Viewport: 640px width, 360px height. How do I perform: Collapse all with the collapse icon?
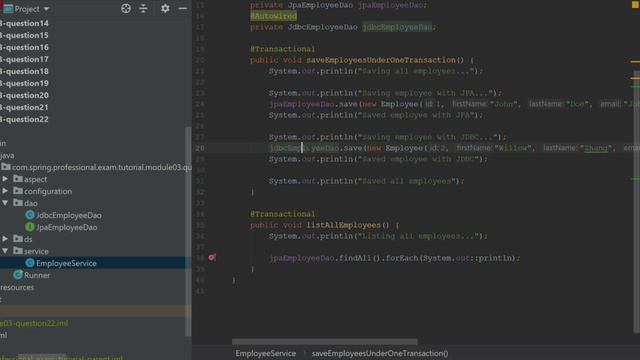pyautogui.click(x=143, y=8)
